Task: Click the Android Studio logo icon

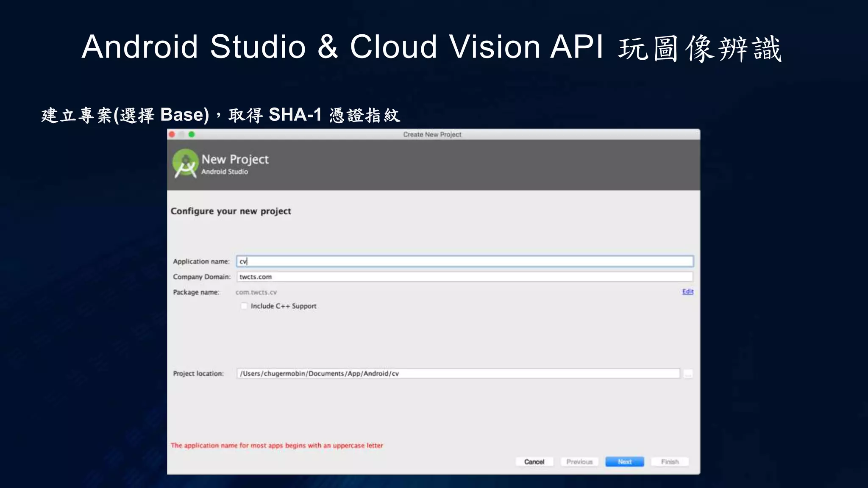Action: (186, 164)
